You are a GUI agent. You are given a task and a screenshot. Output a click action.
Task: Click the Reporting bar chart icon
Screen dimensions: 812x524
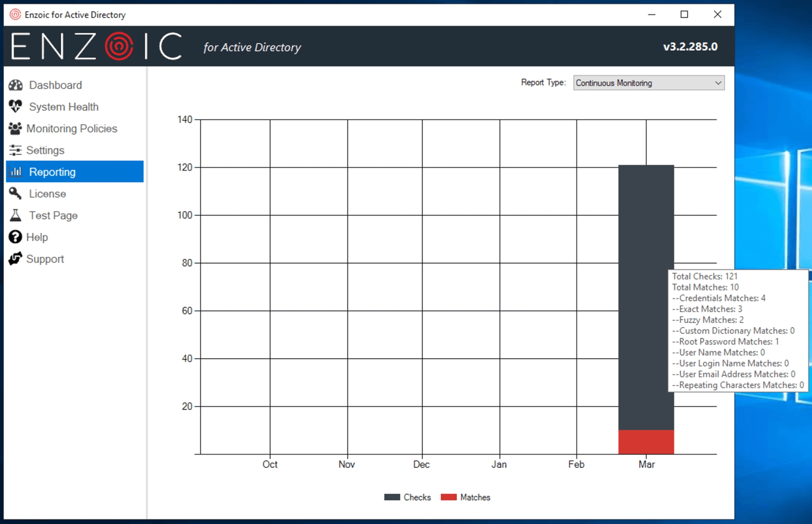click(16, 172)
